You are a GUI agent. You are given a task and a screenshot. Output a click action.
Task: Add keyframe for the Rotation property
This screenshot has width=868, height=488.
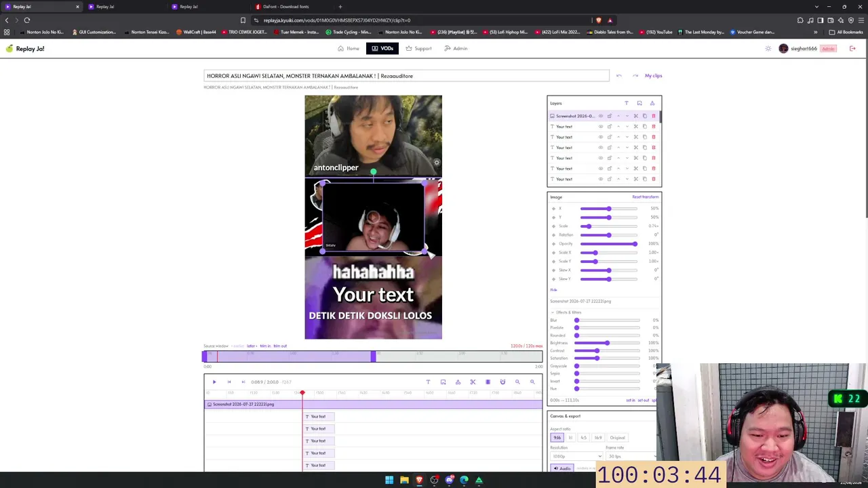click(x=553, y=235)
